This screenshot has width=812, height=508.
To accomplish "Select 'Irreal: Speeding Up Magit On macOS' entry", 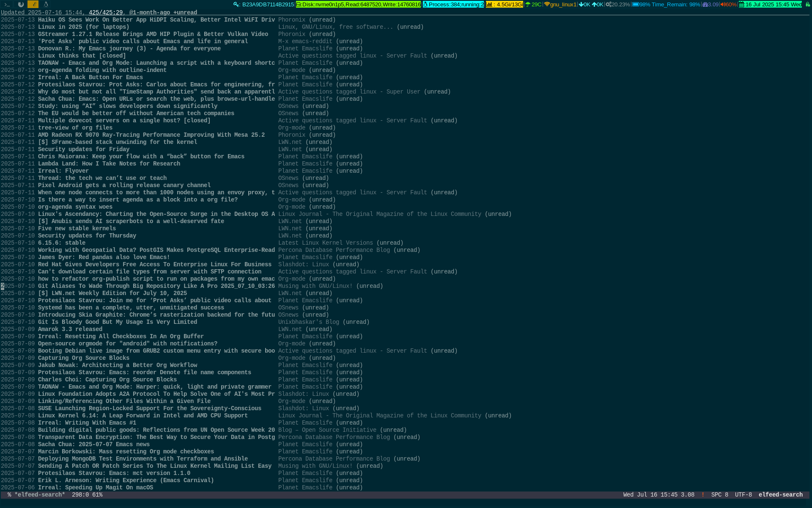I will pos(96,488).
